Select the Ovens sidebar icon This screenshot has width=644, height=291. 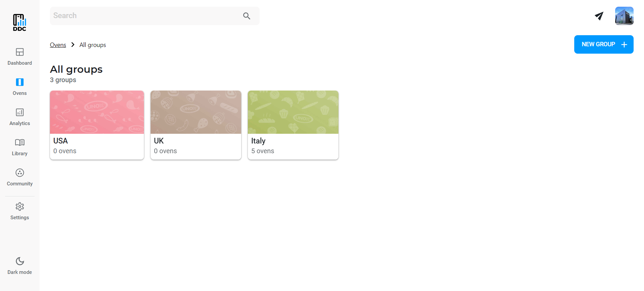(x=19, y=82)
